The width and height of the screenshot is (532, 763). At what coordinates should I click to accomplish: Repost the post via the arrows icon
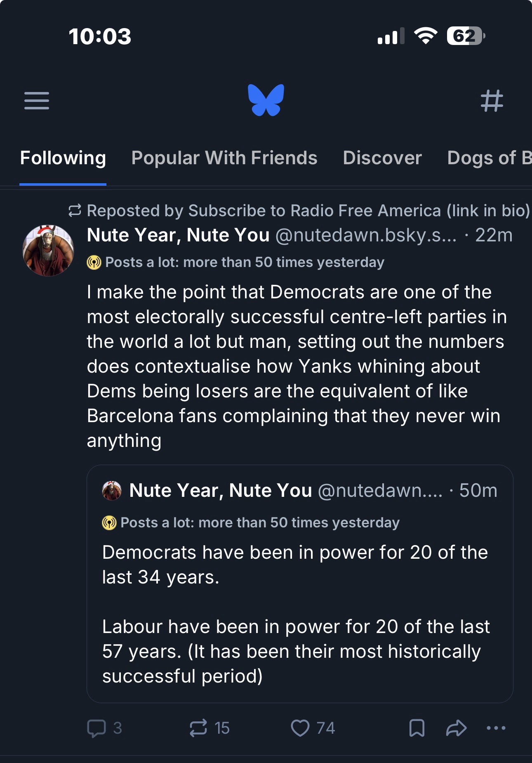198,728
